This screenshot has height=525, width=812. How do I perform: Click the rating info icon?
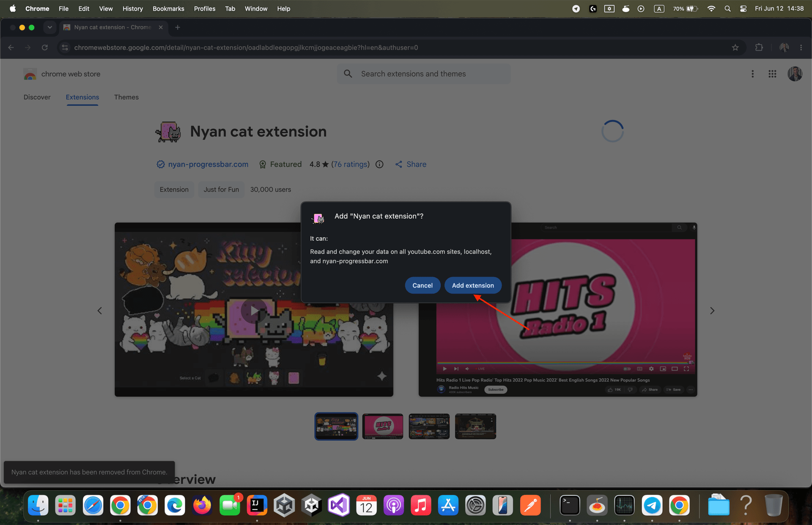click(379, 164)
